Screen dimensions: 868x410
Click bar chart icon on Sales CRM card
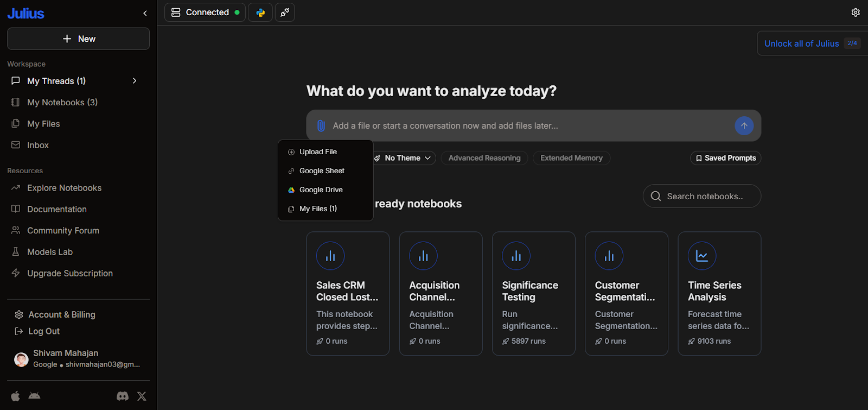(330, 256)
